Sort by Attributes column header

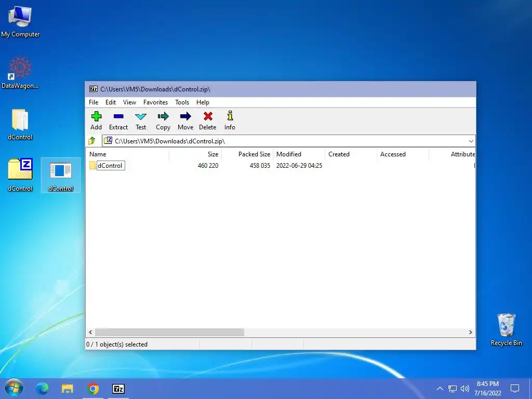452,154
